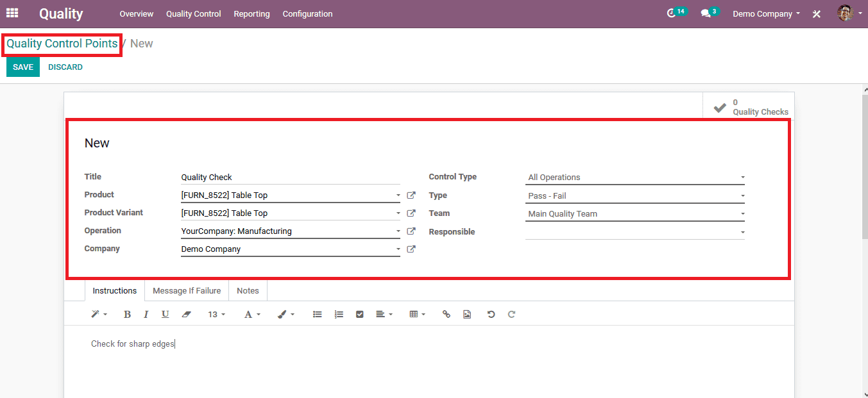Viewport: 868px width, 398px height.
Task: Open the Quality Checks checkmark stat button
Action: pos(749,107)
